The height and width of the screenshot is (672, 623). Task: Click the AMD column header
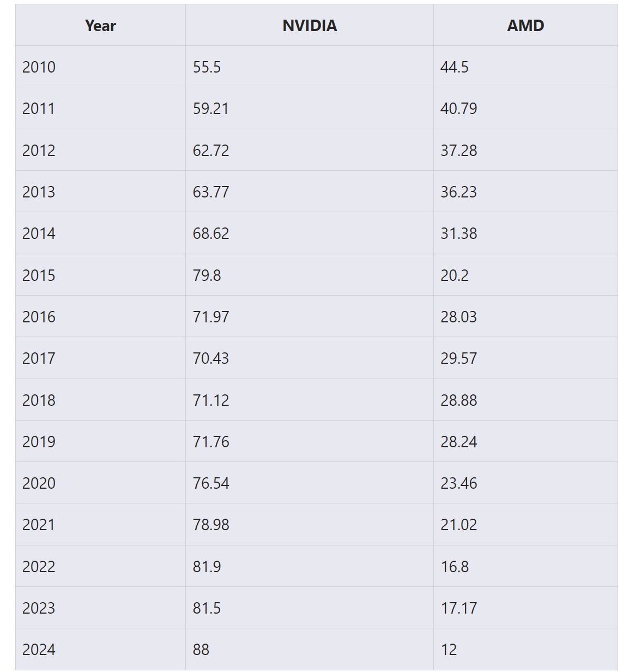(x=525, y=26)
